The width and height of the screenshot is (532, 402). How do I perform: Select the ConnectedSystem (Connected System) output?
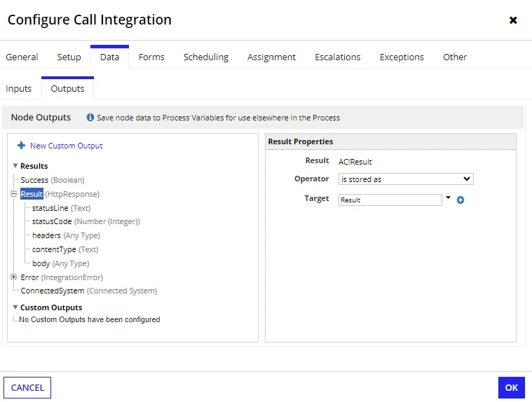[88, 291]
